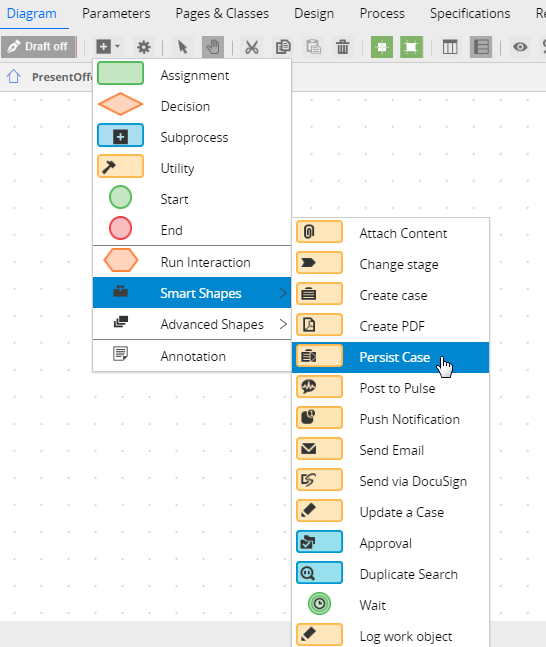Click the home icon beside PresentOffer

click(x=14, y=76)
